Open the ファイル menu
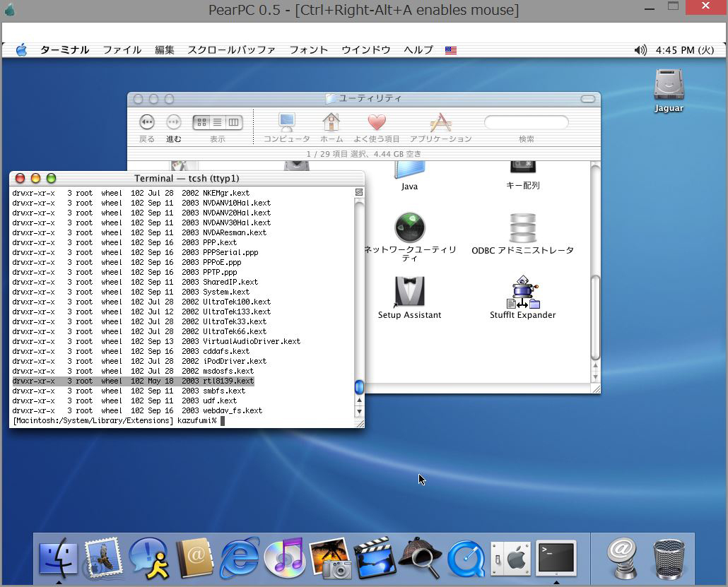 (x=122, y=50)
